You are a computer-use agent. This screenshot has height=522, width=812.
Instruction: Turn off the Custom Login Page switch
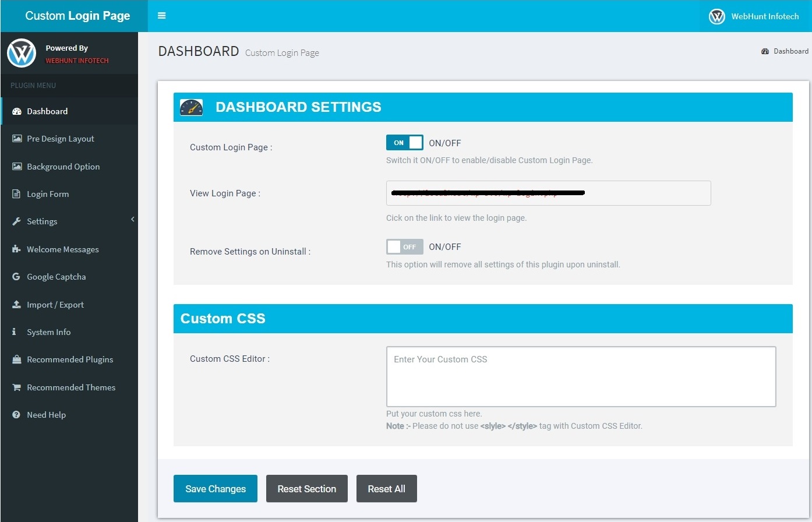pos(404,142)
